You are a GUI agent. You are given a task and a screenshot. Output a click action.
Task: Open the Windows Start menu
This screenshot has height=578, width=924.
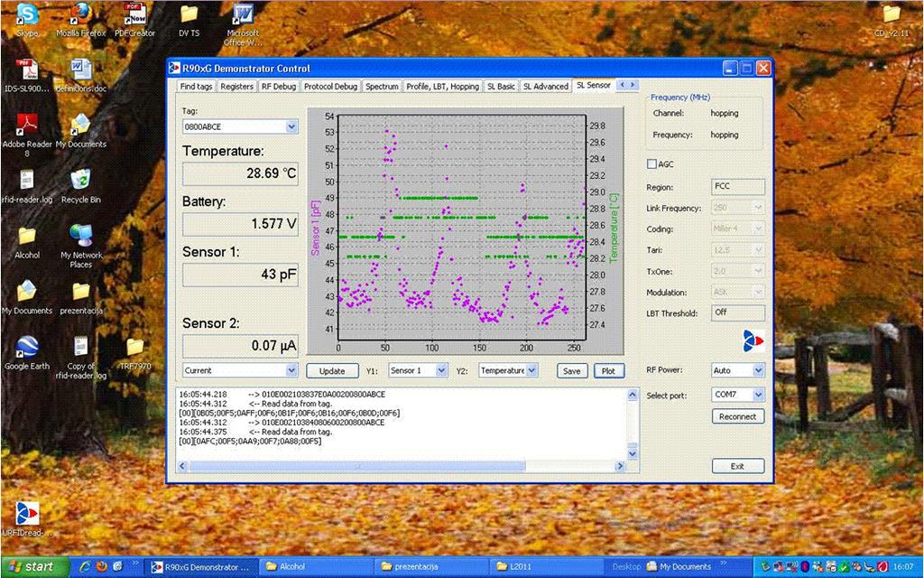[34, 567]
